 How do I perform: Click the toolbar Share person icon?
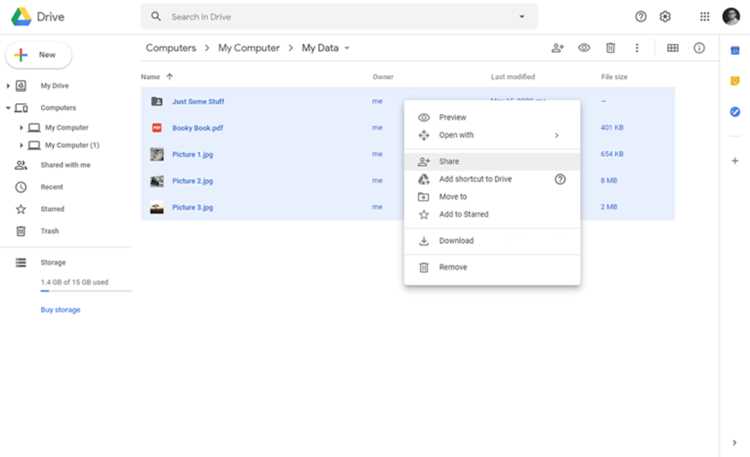(x=558, y=48)
